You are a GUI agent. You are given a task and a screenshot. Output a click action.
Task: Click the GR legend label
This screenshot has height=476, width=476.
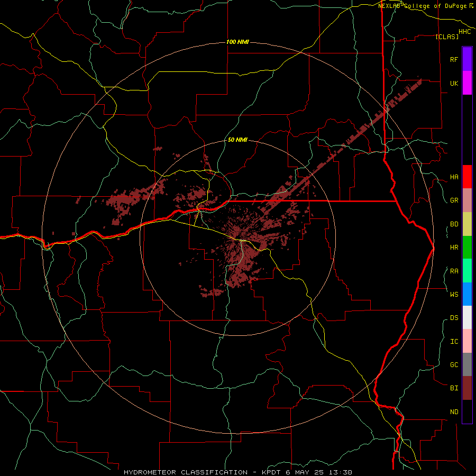(454, 200)
